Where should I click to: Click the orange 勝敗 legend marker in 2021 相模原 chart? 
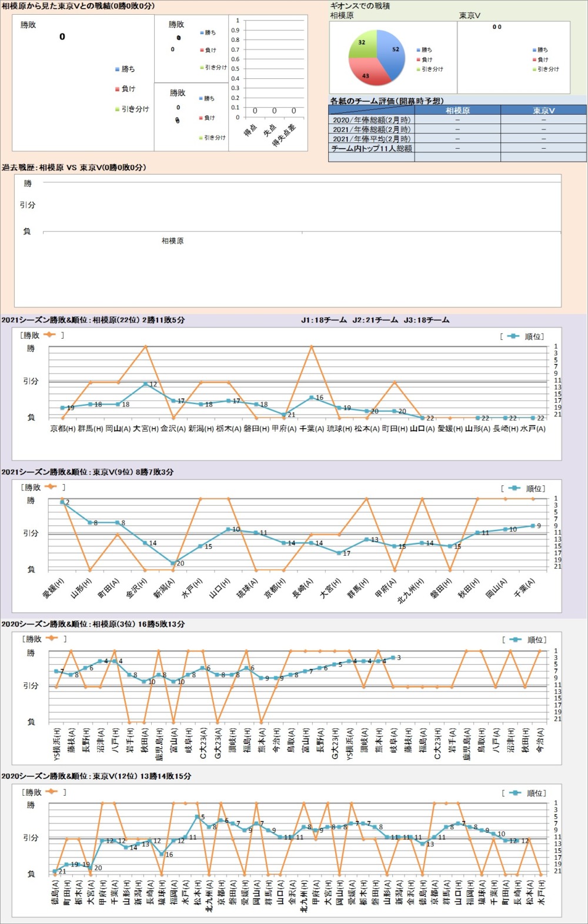[x=49, y=335]
